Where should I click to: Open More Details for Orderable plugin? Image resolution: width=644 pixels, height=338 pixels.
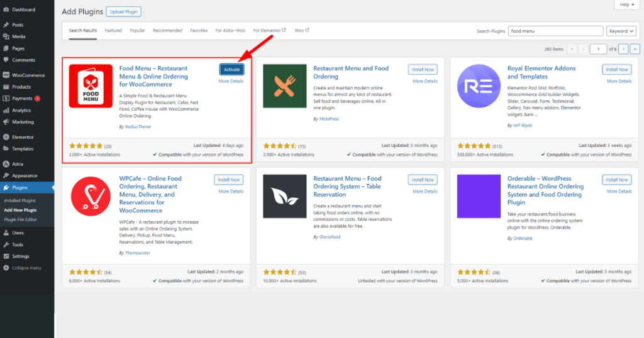(x=619, y=192)
